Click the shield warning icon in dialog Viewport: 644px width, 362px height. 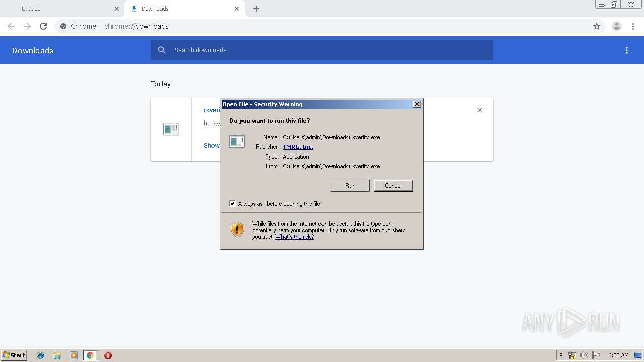[237, 229]
